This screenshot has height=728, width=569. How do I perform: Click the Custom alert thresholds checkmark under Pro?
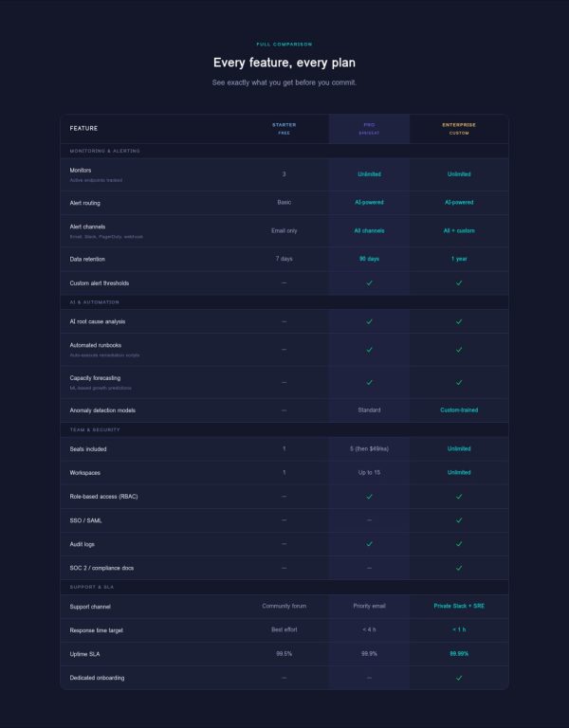369,282
